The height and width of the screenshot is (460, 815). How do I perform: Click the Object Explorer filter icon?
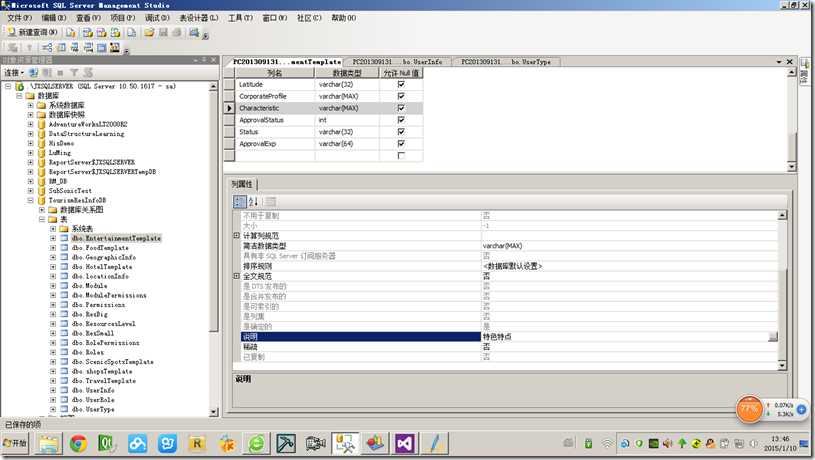[74, 72]
